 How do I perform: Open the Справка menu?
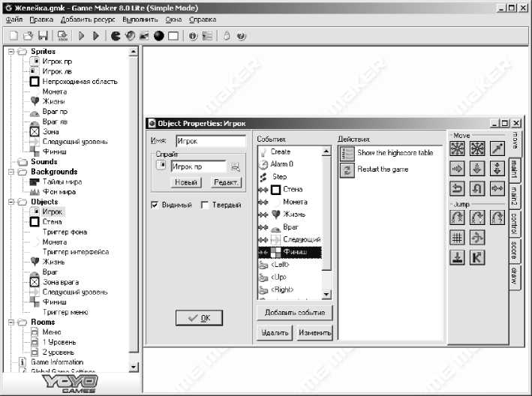coord(203,19)
